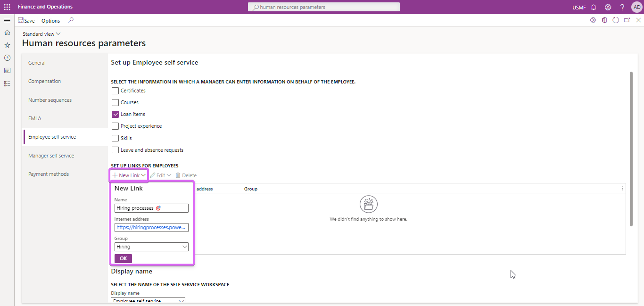Enable the Certificates checkbox
This screenshot has width=644, height=306.
[115, 90]
